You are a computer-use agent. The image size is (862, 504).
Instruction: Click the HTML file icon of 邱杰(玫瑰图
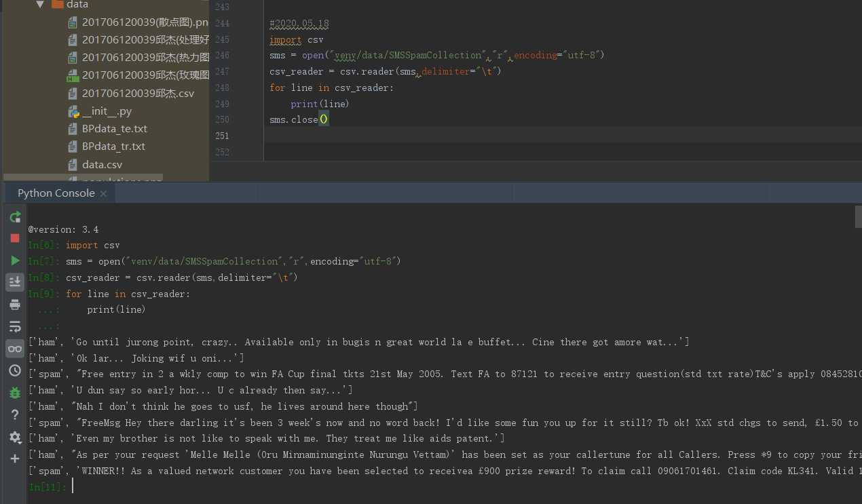(73, 75)
